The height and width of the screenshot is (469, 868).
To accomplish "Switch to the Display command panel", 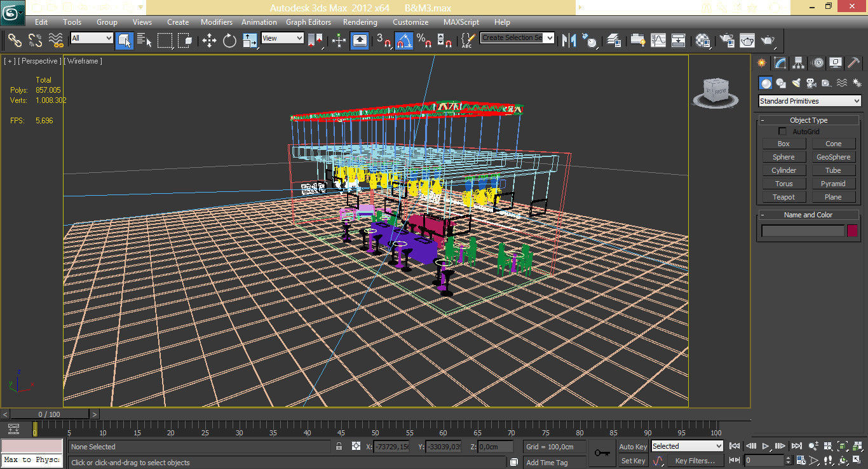I will [836, 63].
